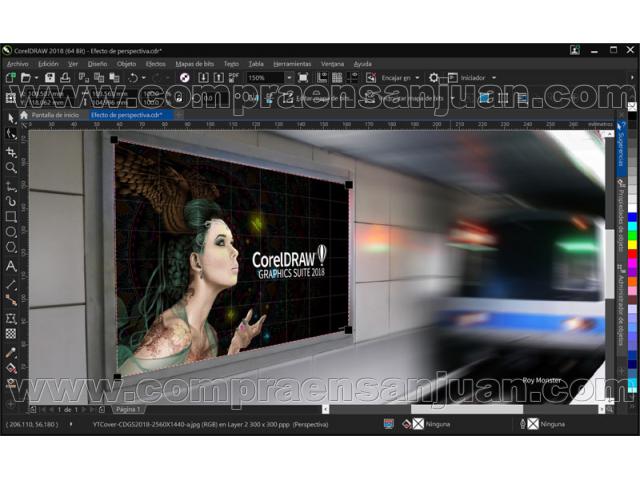Screen dimensions: 640x480
Task: Open the Edición menu
Action: tap(48, 64)
